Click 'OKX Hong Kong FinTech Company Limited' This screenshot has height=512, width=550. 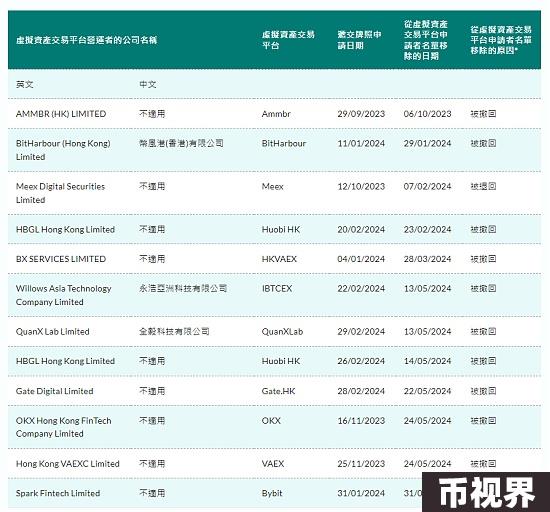pyautogui.click(x=63, y=427)
